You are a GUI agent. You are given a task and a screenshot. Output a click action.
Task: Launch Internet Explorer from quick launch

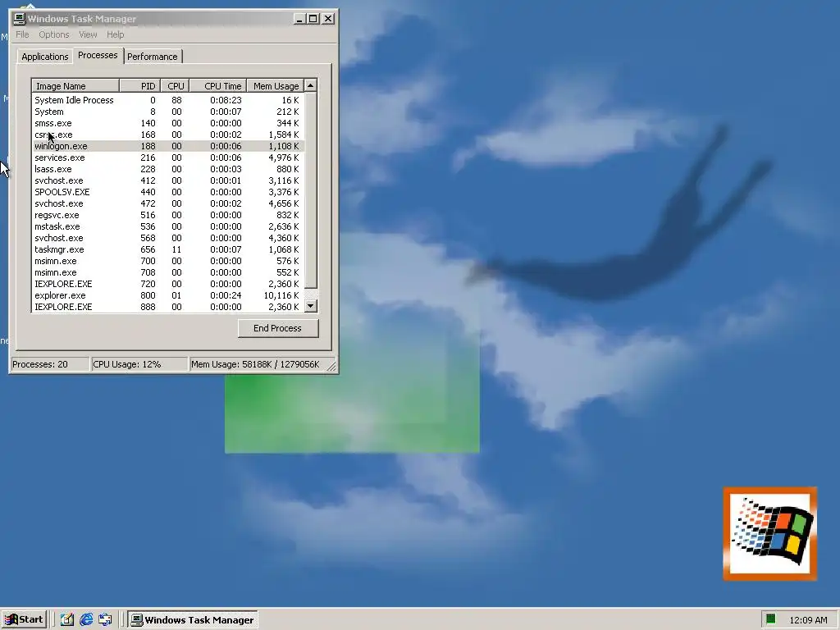[x=86, y=620]
